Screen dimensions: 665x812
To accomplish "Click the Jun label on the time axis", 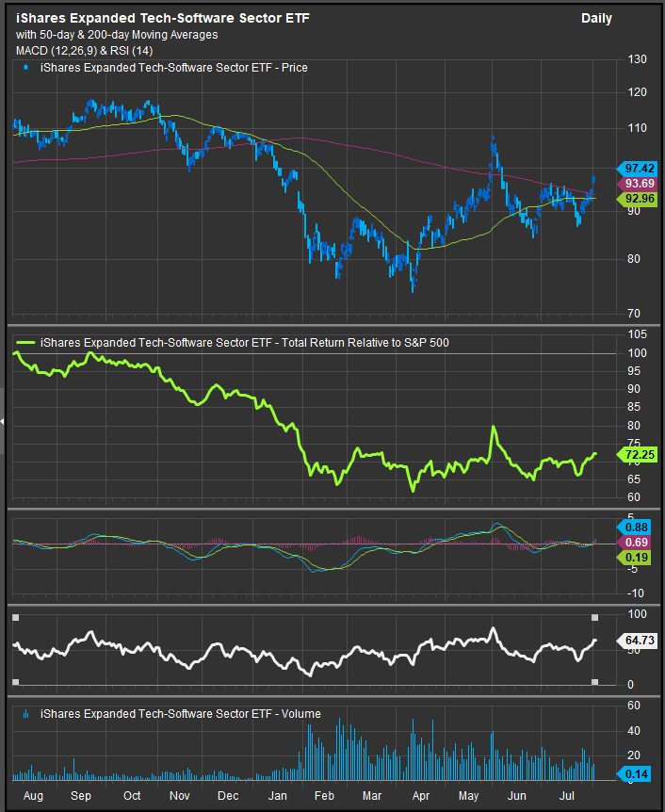I will [516, 796].
